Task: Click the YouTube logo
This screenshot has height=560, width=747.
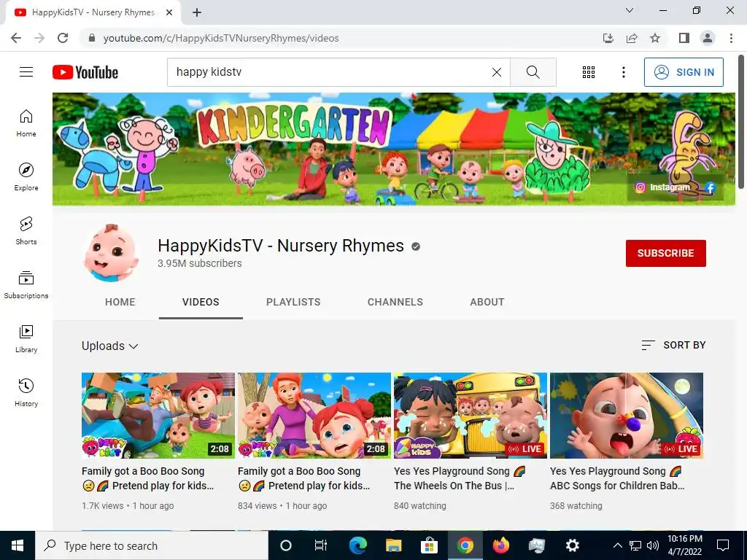Action: click(85, 72)
